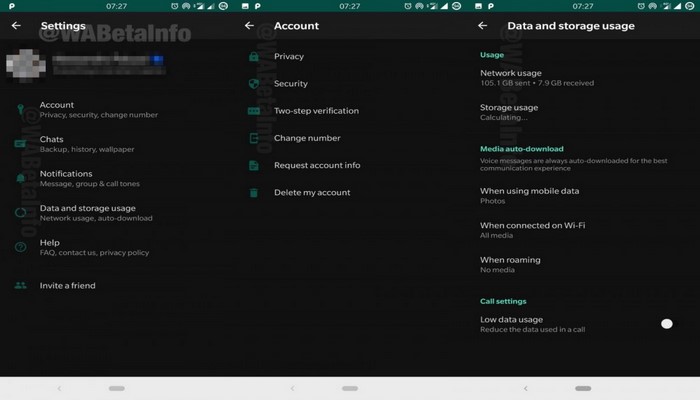Open When connected on Wi-Fi options
700x400 pixels.
point(532,230)
